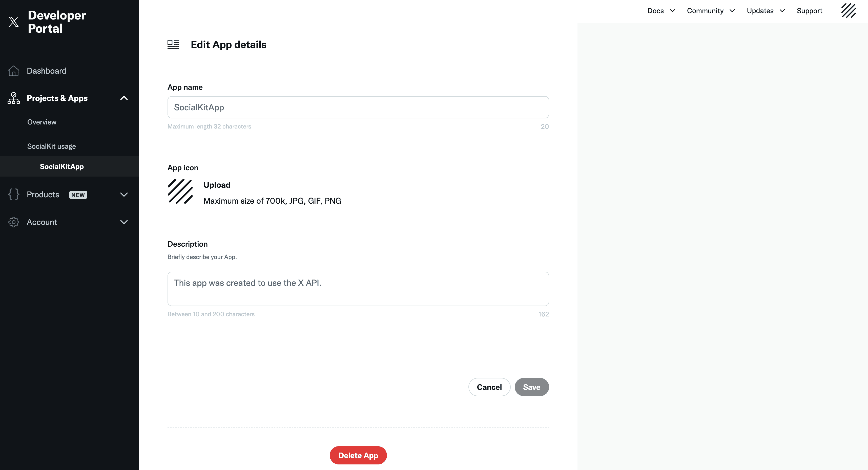Open SocialKit usage project

[52, 146]
